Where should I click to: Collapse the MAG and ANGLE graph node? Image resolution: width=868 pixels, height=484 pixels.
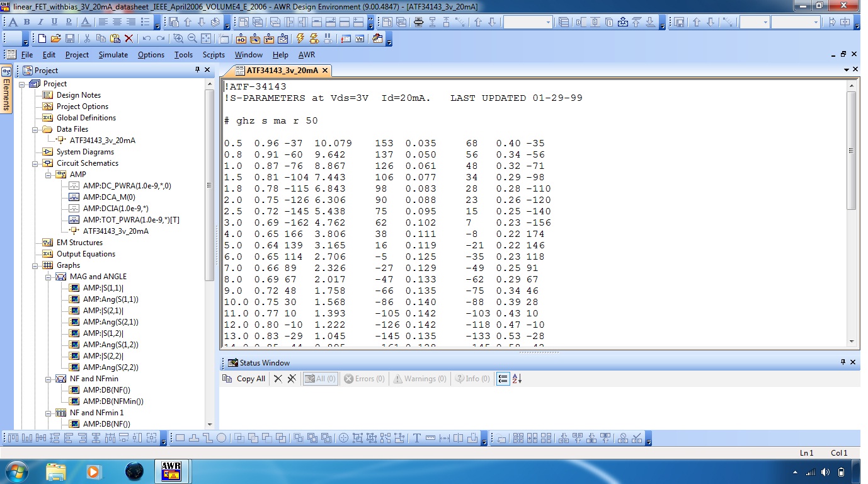[48, 277]
